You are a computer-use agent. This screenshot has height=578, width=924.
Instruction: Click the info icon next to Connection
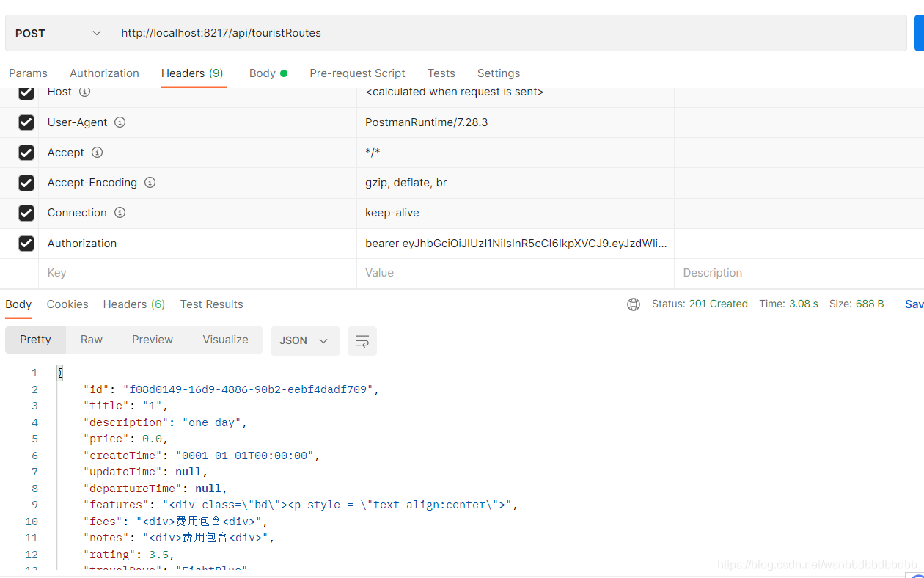[x=120, y=213]
